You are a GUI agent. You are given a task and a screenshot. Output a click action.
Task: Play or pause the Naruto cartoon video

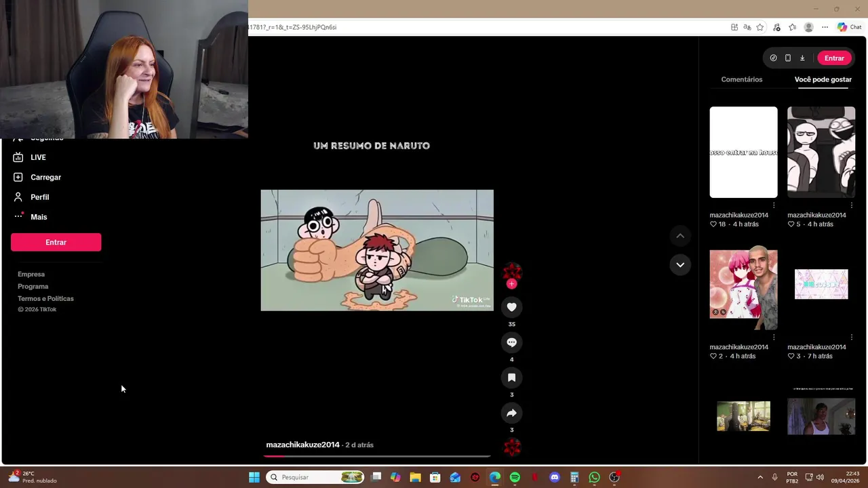(x=377, y=250)
